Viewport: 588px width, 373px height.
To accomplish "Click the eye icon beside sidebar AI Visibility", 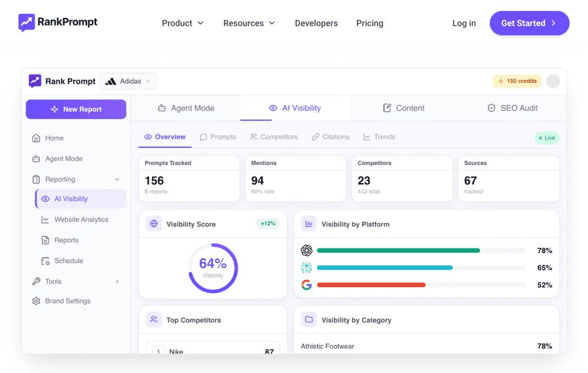I will pyautogui.click(x=46, y=199).
